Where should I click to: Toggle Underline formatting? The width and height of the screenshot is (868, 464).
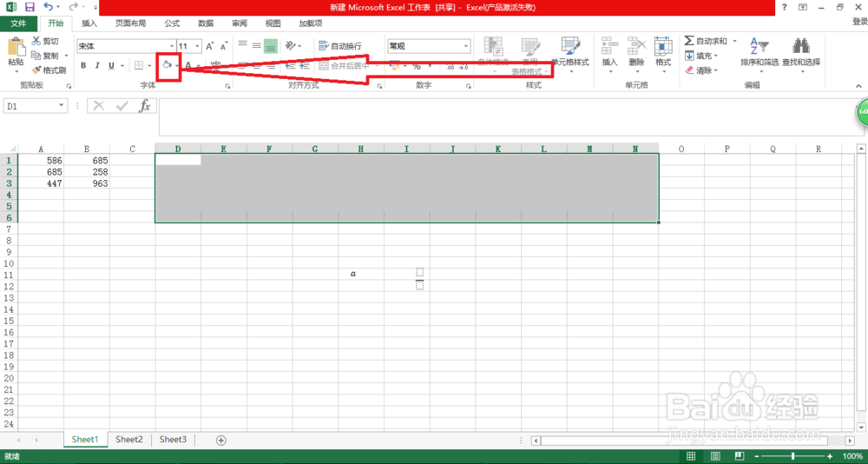coord(111,65)
